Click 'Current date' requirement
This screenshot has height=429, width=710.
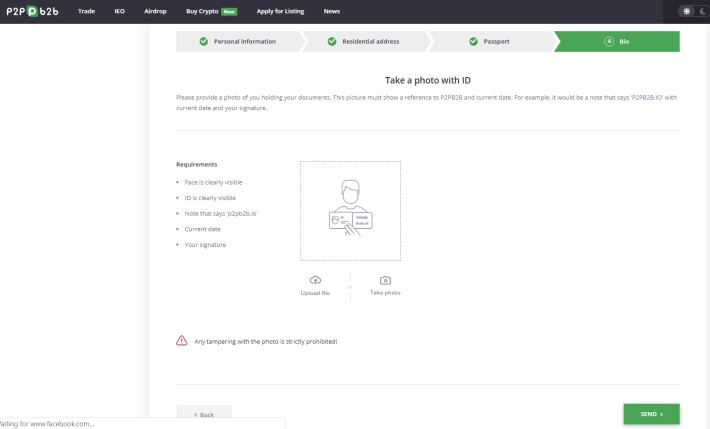click(x=202, y=229)
